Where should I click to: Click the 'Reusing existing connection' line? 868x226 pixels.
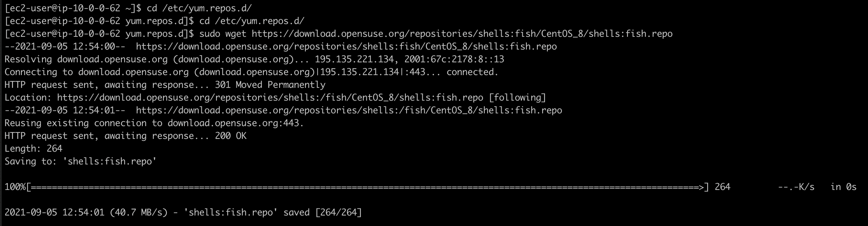tap(154, 123)
